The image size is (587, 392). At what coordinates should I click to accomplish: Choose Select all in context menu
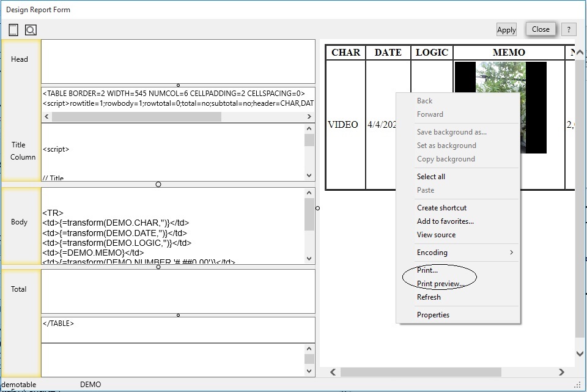pos(431,177)
